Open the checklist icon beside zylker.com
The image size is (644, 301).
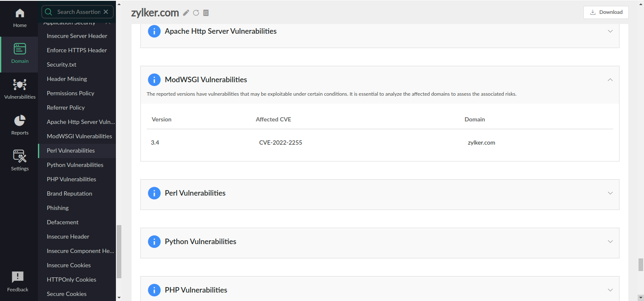click(206, 13)
